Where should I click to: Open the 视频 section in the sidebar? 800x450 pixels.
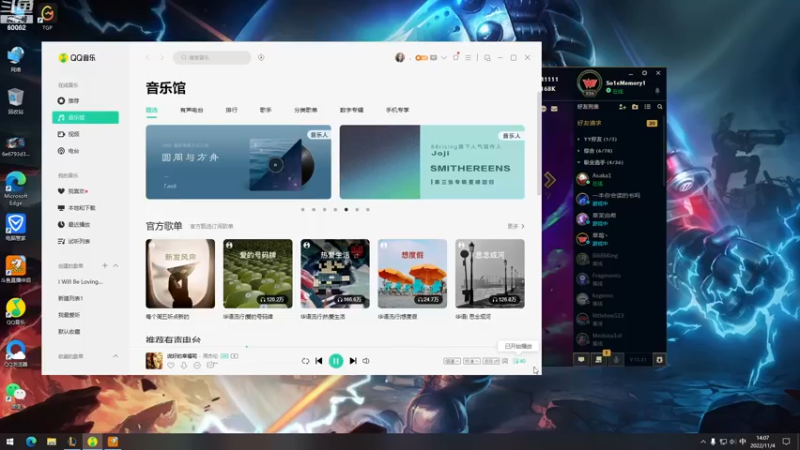click(85, 134)
